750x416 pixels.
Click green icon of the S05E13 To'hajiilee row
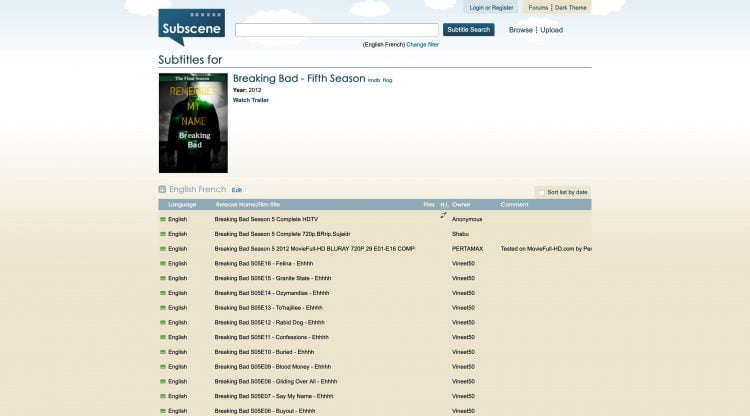[163, 308]
